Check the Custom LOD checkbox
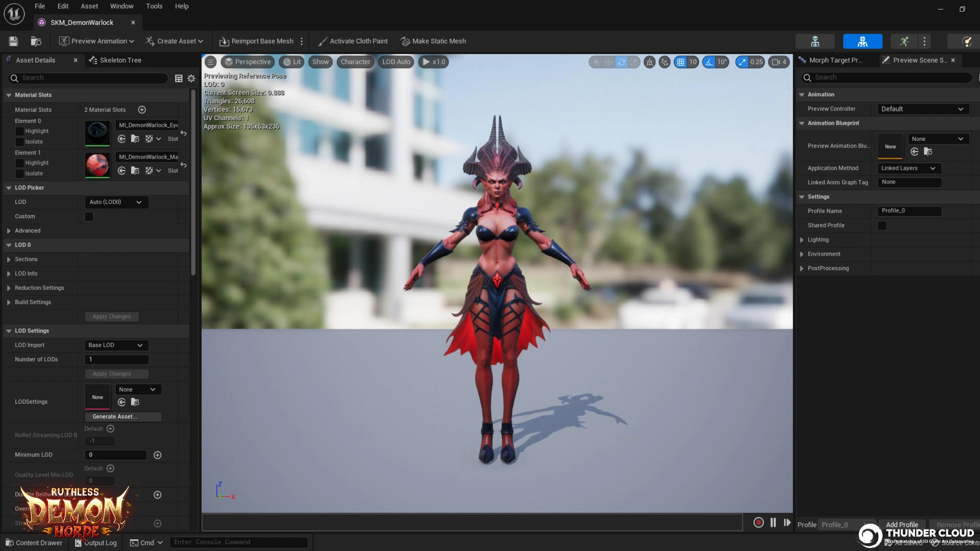Screen dimensions: 980x551 point(89,217)
